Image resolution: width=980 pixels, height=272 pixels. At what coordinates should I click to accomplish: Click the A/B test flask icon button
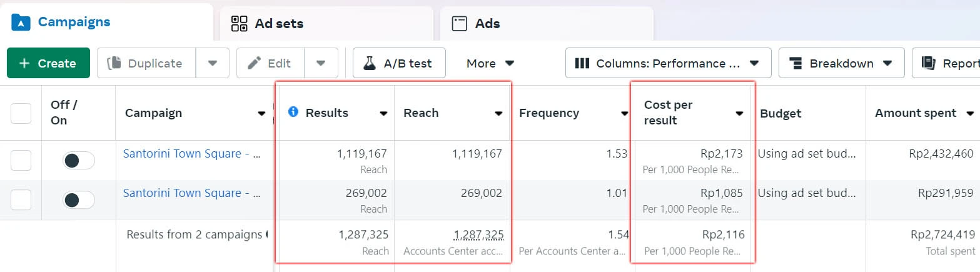click(x=370, y=63)
